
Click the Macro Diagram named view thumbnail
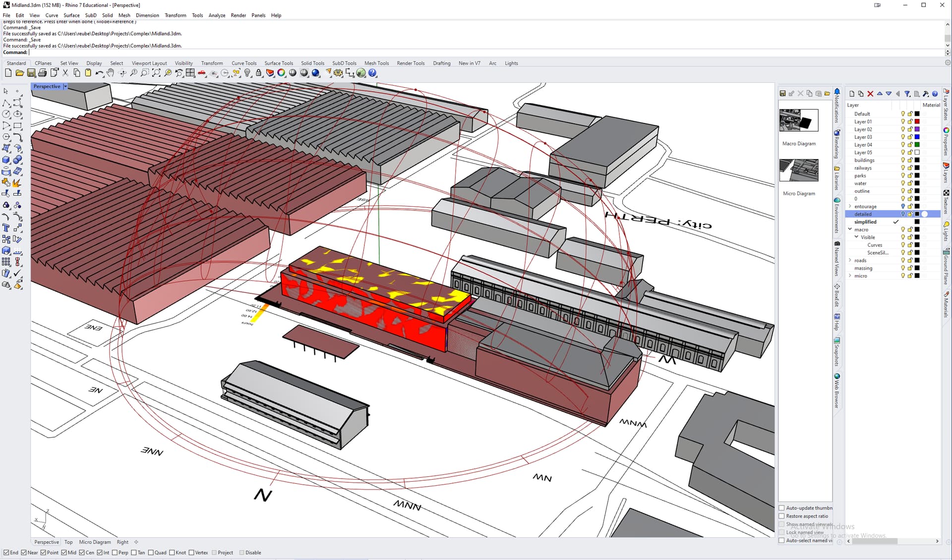point(798,120)
